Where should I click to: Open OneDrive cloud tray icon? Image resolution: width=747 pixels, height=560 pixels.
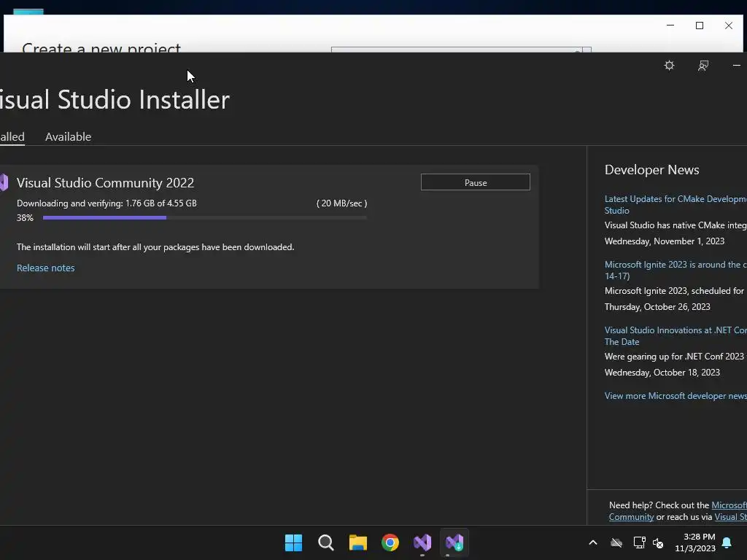616,542
